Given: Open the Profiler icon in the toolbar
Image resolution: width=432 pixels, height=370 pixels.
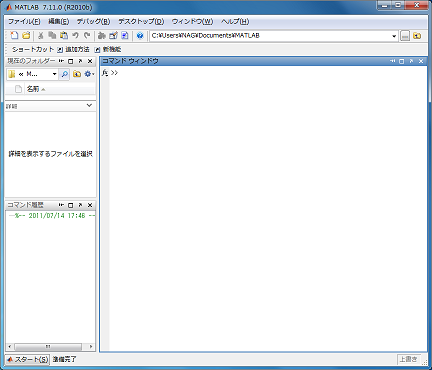Looking at the screenshot, I should (125, 35).
